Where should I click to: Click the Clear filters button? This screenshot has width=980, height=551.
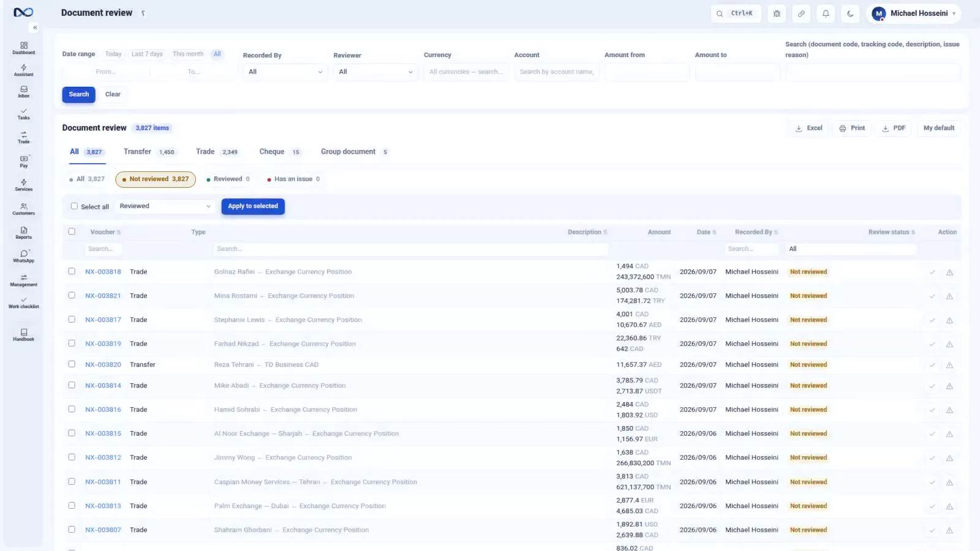click(113, 94)
